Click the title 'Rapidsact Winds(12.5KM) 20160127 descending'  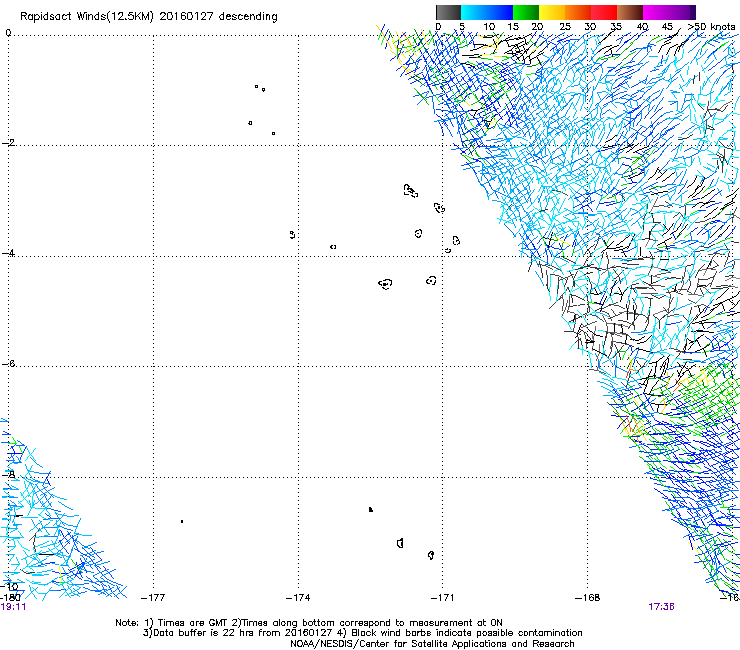149,16
